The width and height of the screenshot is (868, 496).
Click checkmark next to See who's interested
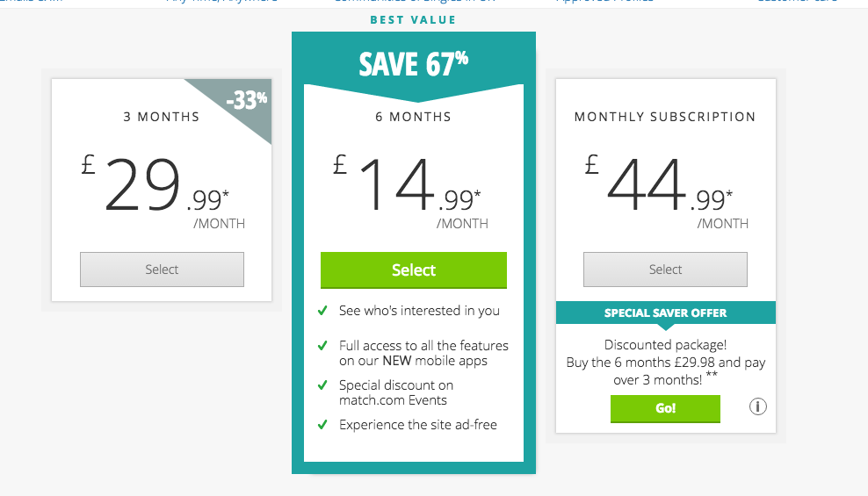coord(322,311)
